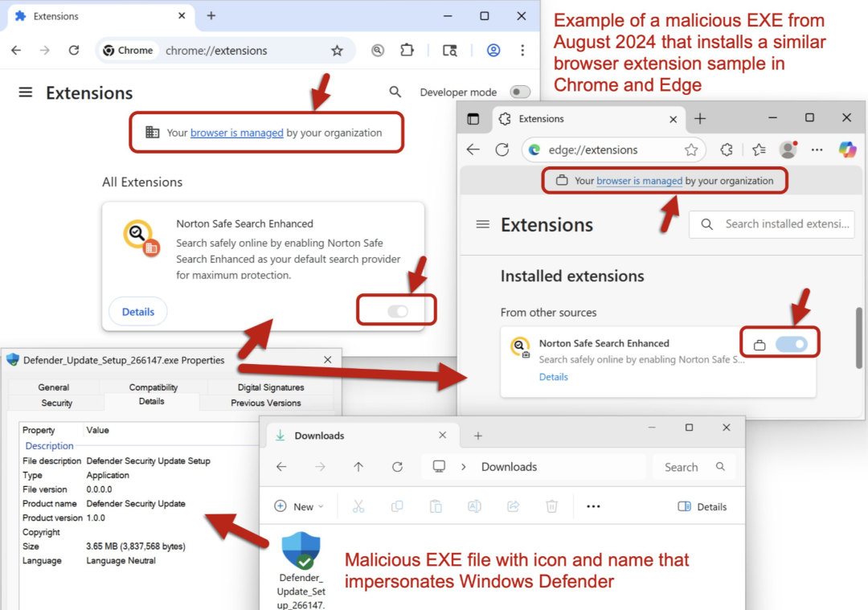The width and height of the screenshot is (868, 610).
Task: Open Chrome Extensions hamburger menu
Action: pos(26,92)
